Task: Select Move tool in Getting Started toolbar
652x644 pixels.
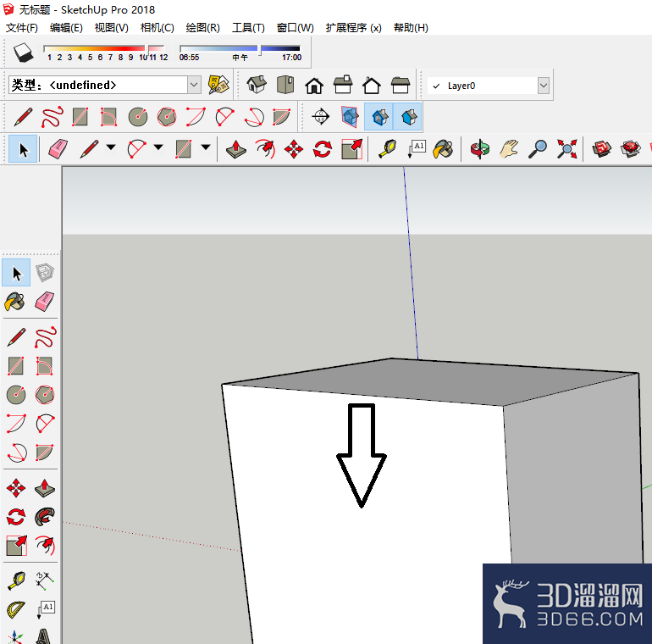Action: [294, 149]
